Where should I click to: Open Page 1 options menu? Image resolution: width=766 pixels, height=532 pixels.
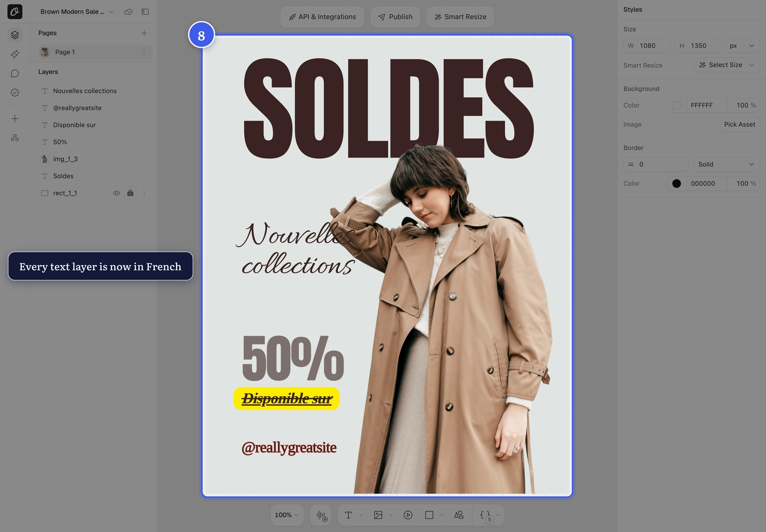(144, 52)
